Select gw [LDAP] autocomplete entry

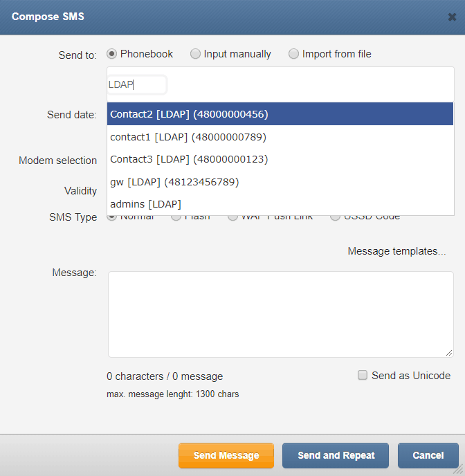[280, 182]
